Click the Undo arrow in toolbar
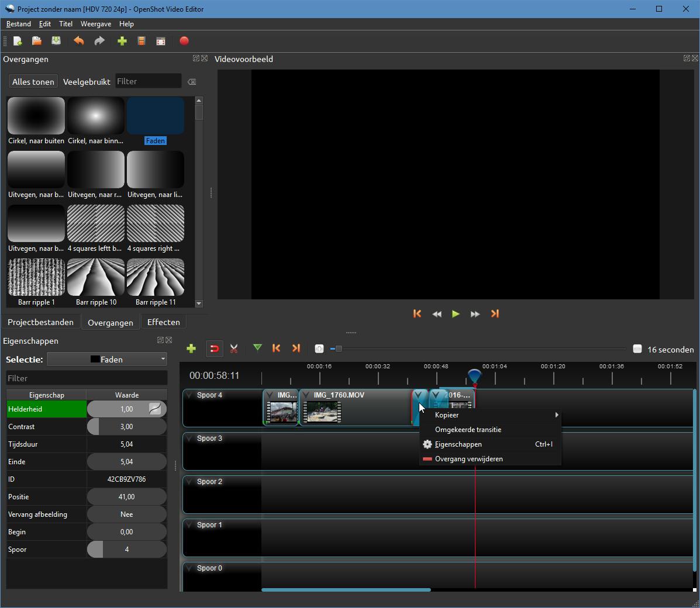 (78, 41)
